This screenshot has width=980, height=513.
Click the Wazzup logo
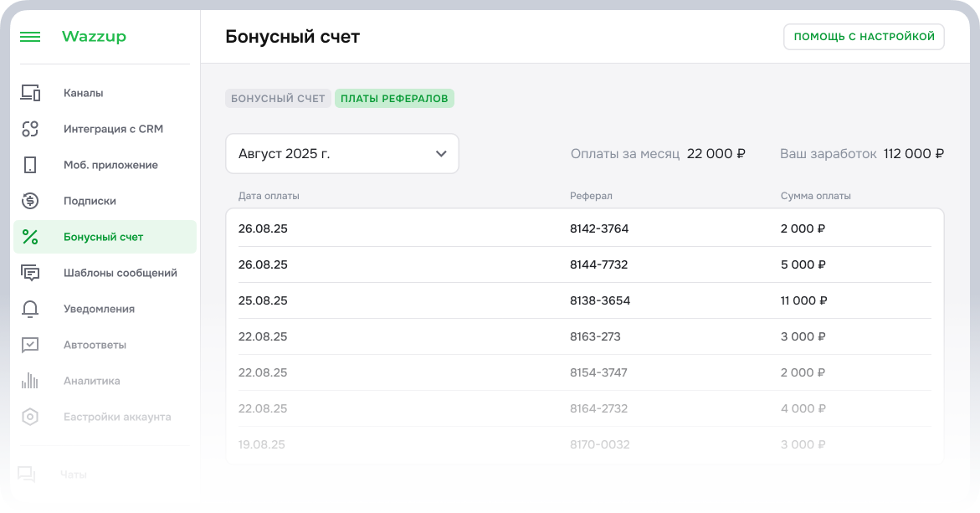93,37
